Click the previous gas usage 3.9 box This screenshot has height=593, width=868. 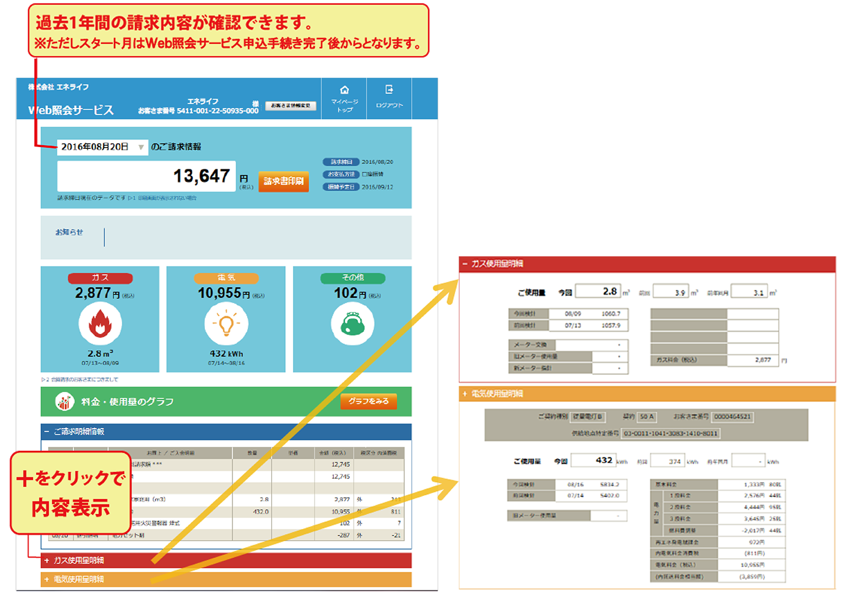[x=670, y=292]
